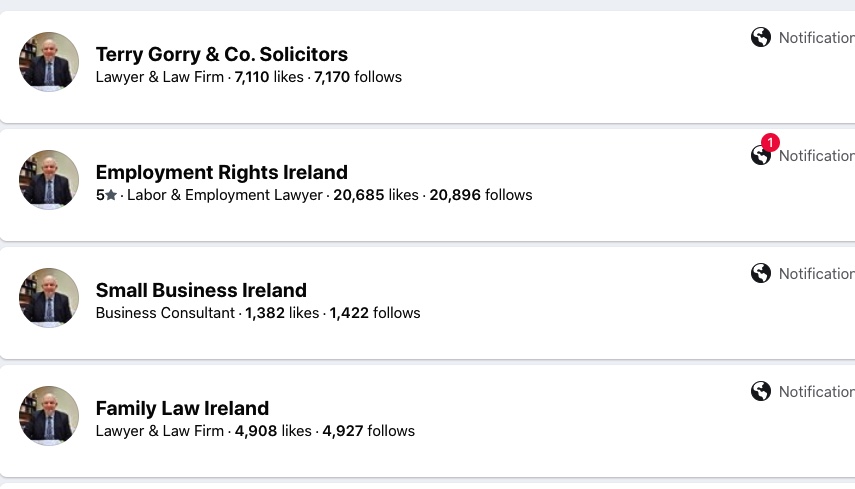Image resolution: width=855 pixels, height=489 pixels.
Task: Click globe notification icon for Family Law Ireland
Action: (761, 391)
